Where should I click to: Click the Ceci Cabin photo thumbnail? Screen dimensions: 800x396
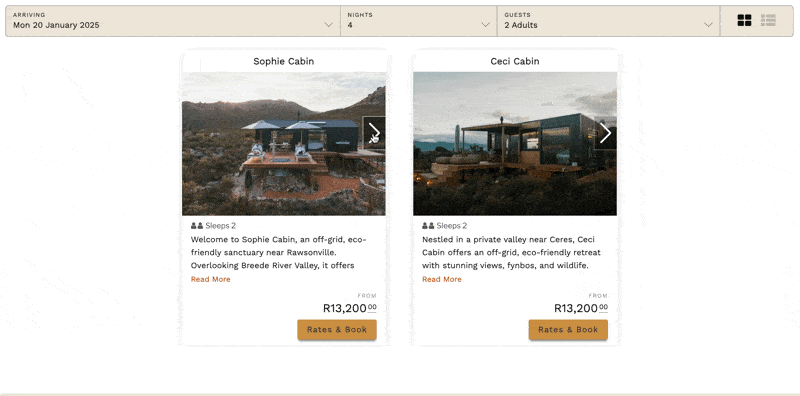coord(515,143)
